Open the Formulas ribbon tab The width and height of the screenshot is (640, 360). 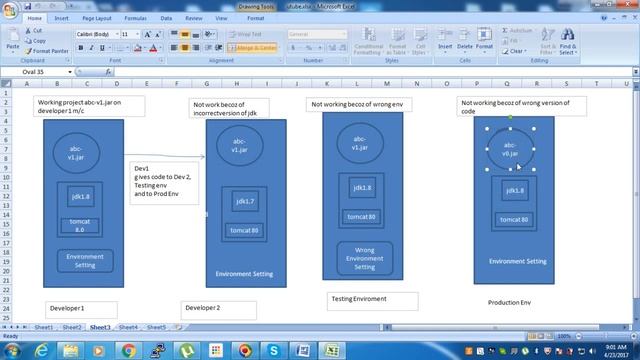pyautogui.click(x=136, y=18)
